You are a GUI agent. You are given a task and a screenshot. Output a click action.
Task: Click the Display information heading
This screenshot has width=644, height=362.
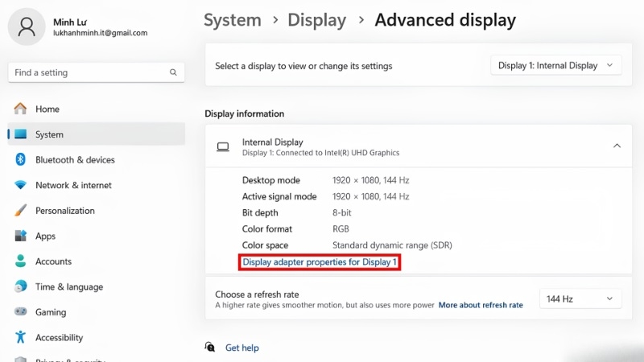click(245, 113)
